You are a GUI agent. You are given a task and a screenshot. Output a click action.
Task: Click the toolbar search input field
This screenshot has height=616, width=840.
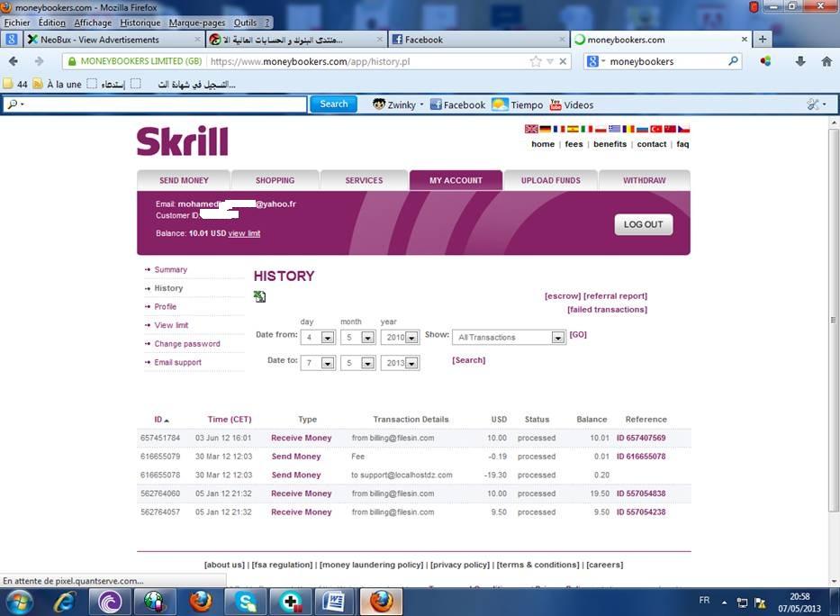click(x=156, y=104)
